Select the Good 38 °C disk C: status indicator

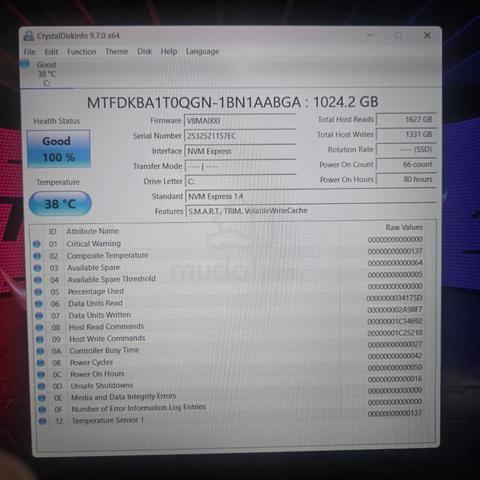pos(39,73)
